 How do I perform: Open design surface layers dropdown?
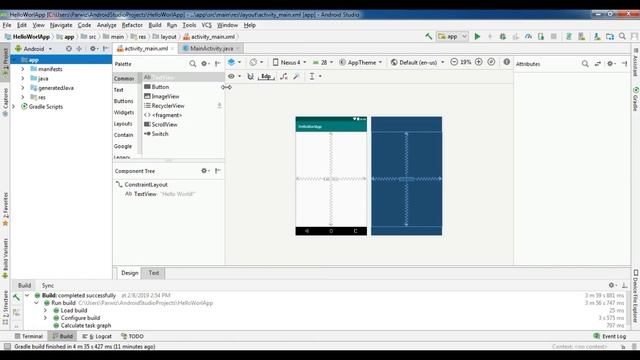tap(234, 62)
